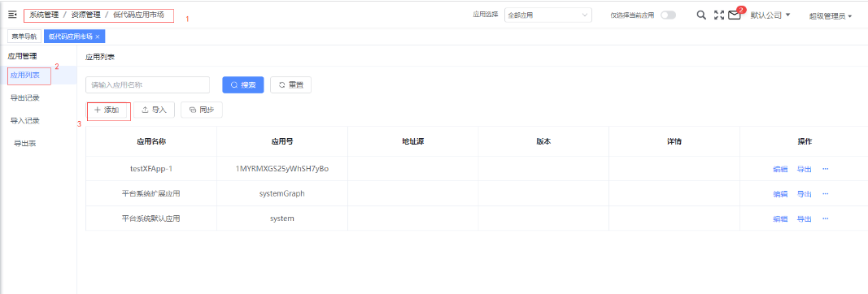
Task: Click the 1MYRMXGS25yWhSH7yBo app ID cell
Action: point(282,169)
